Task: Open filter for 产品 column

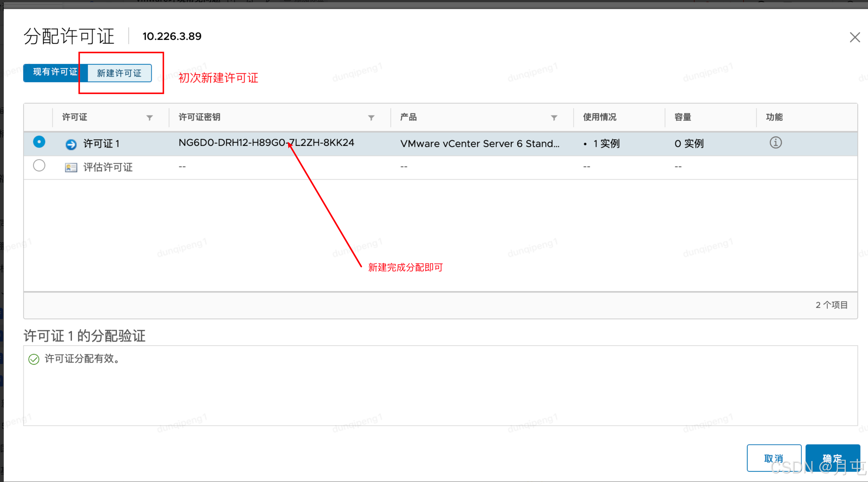Action: (554, 118)
